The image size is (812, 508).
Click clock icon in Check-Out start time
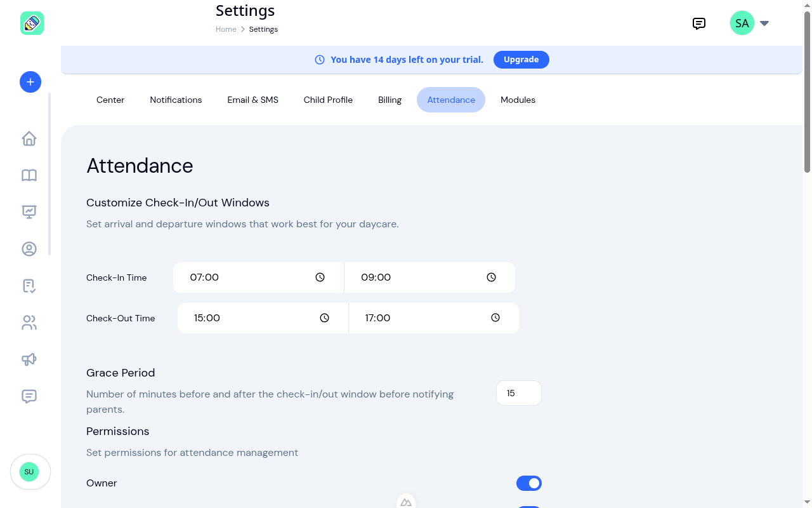325,318
